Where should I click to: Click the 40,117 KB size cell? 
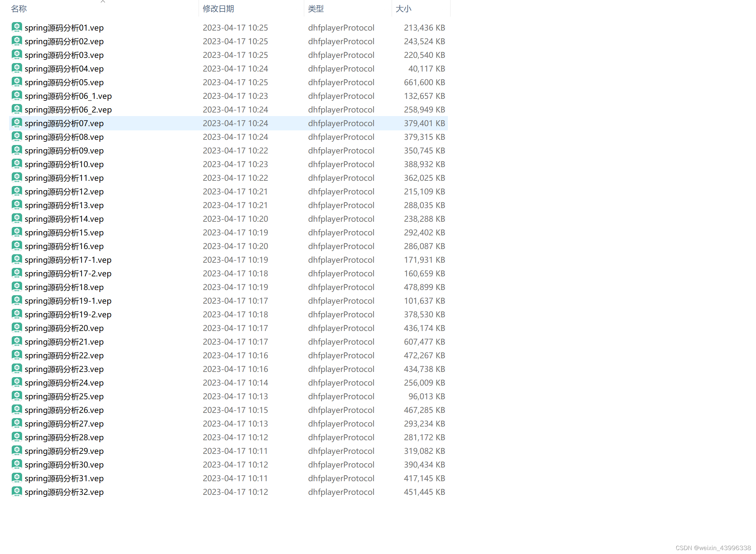click(427, 68)
